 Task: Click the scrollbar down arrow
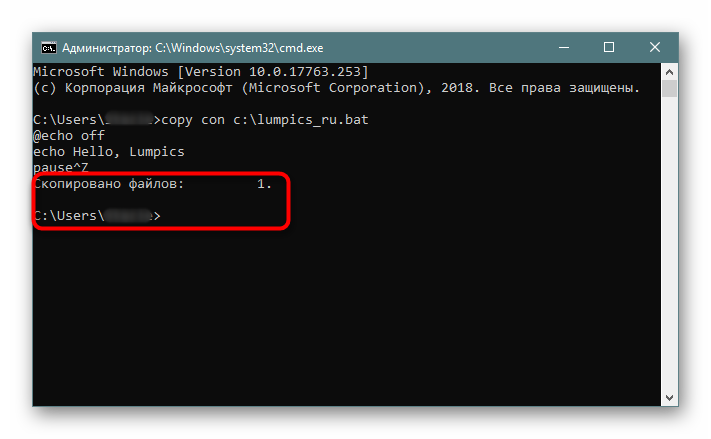[x=669, y=397]
